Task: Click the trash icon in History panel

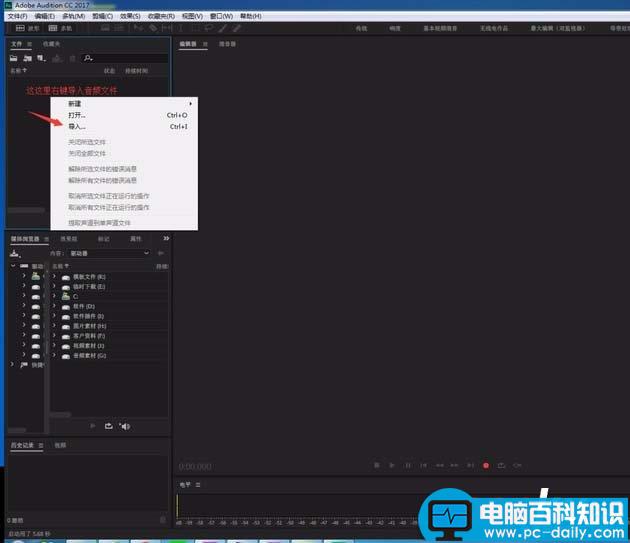Action: coord(163,520)
